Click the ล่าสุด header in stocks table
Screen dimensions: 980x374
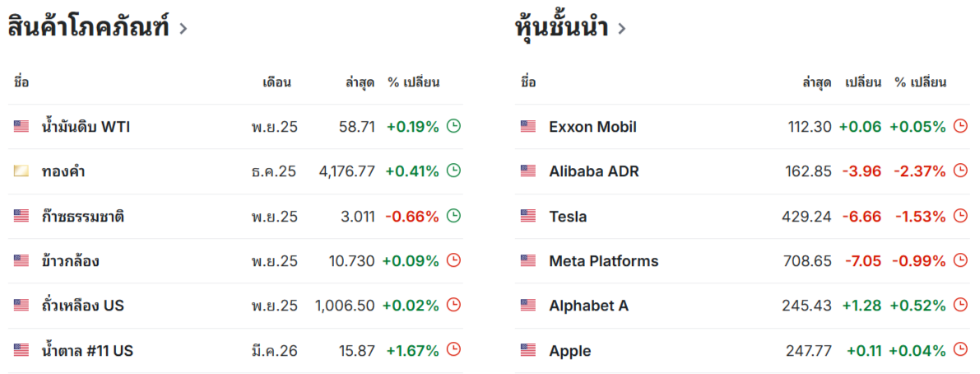[x=816, y=82]
